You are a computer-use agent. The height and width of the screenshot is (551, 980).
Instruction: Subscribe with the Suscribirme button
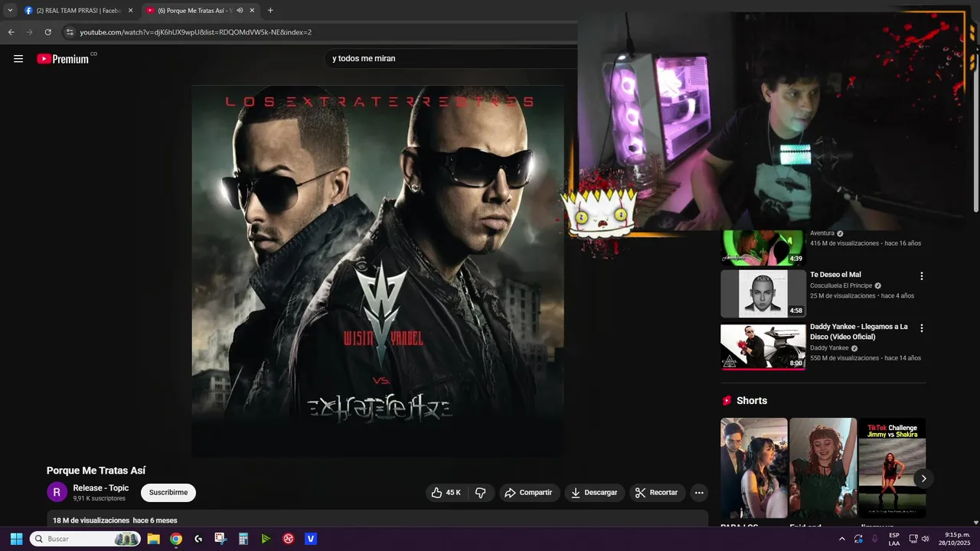tap(168, 493)
